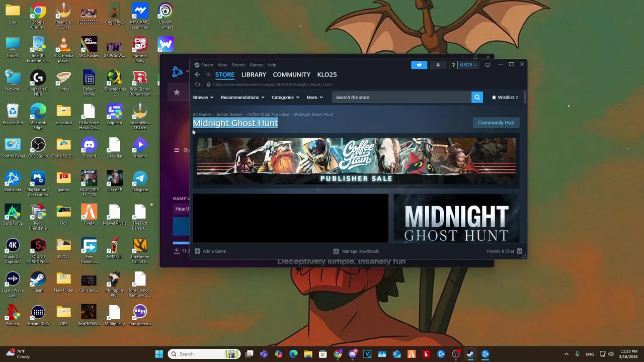Open the View menu in Steam
Image resolution: width=644 pixels, height=362 pixels.
pos(222,65)
